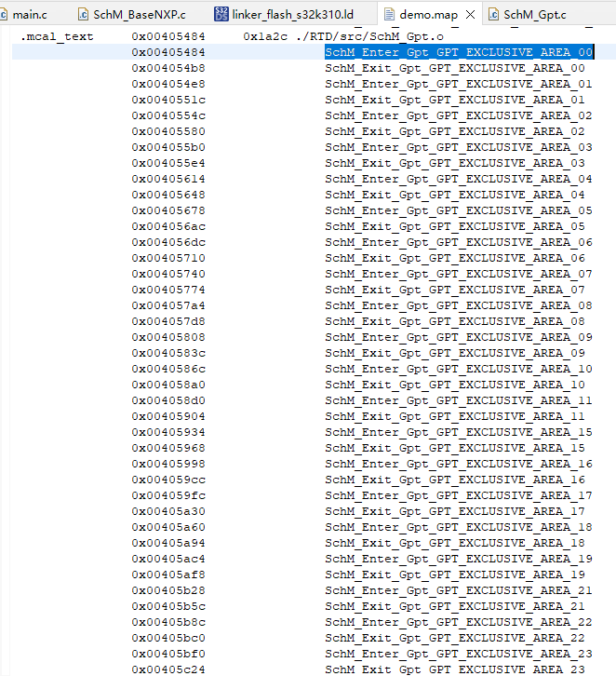Click the address 0x004055b0
Viewport: 616px width, 676px height.
[x=168, y=147]
